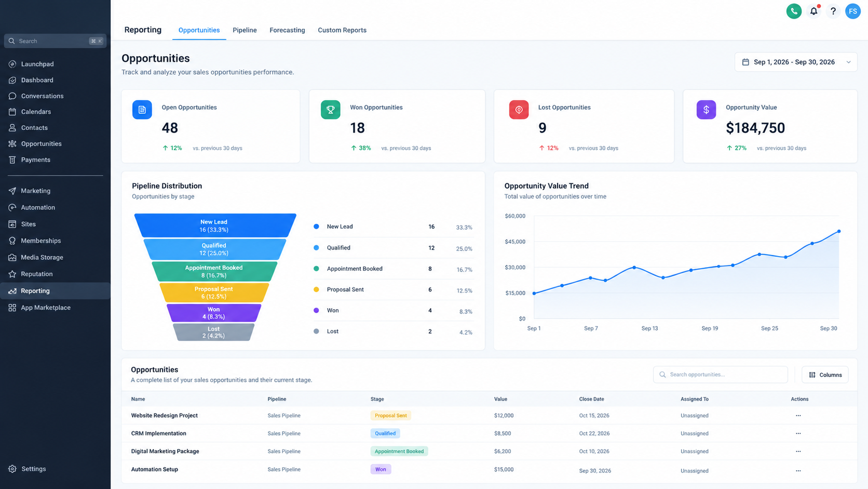Click the Sep 30 point on trend chart

pyautogui.click(x=839, y=231)
